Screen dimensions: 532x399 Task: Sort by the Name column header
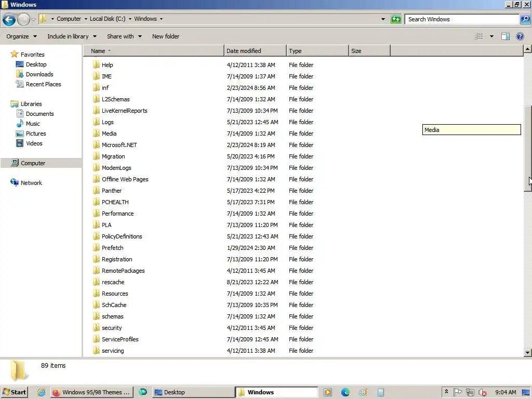(x=154, y=51)
